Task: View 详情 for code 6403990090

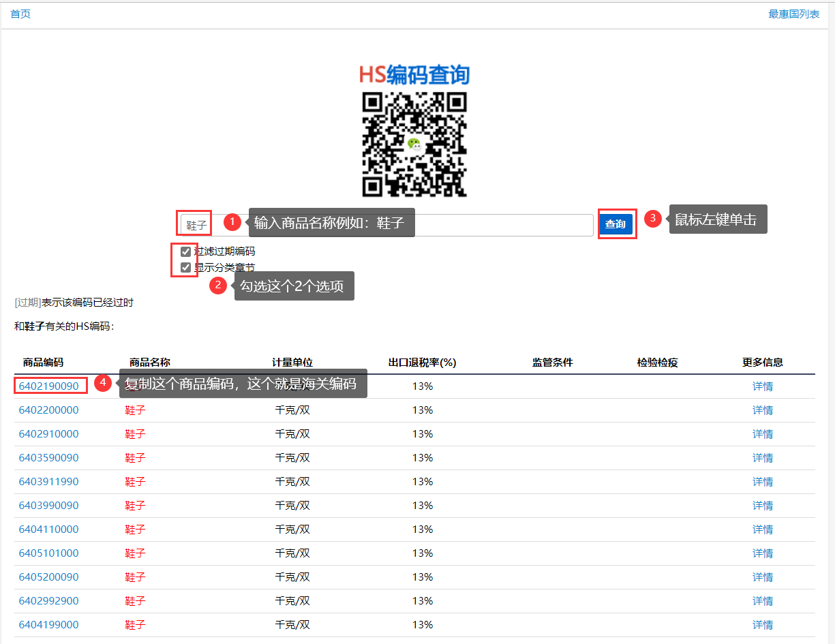Action: pyautogui.click(x=763, y=506)
